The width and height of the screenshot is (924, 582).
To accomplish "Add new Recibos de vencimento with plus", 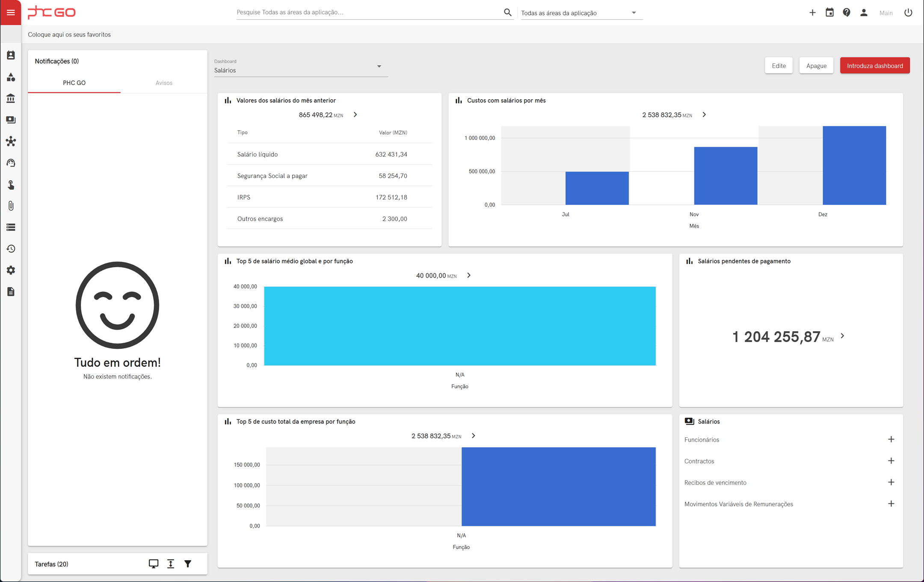I will (891, 482).
